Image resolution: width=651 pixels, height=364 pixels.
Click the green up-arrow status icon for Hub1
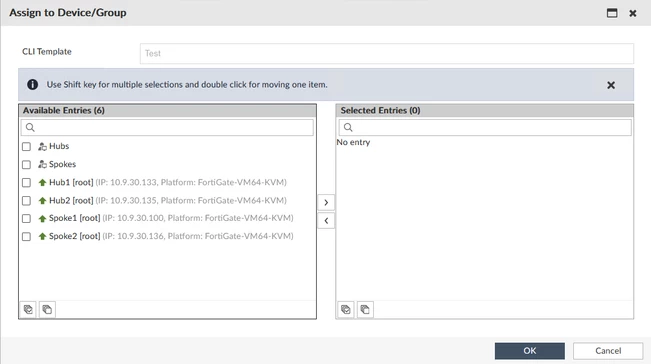pos(42,183)
